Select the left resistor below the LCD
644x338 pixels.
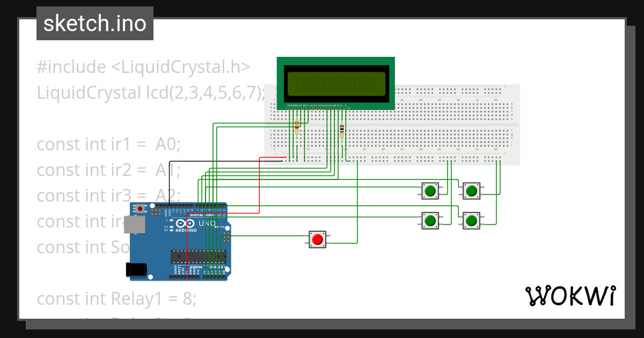(297, 128)
